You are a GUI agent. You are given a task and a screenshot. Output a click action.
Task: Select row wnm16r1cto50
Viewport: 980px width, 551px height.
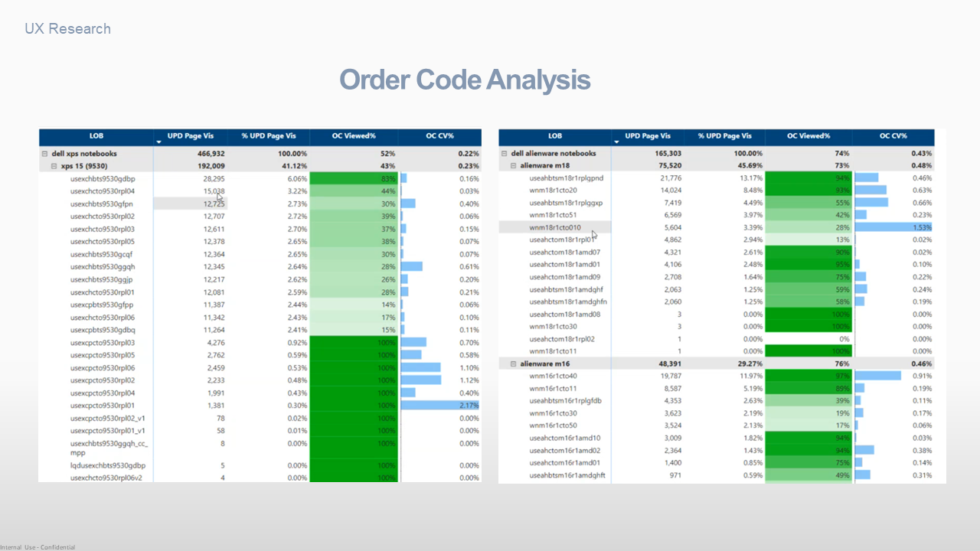(x=717, y=425)
